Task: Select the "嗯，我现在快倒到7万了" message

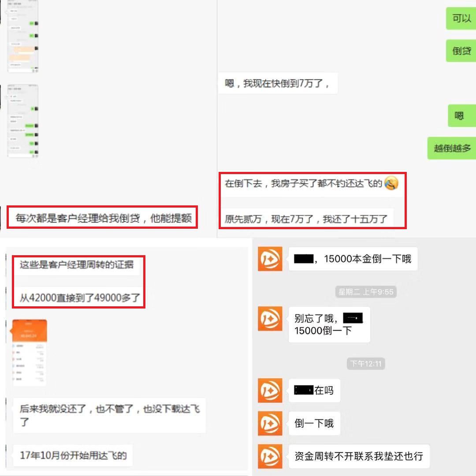Action: pyautogui.click(x=277, y=83)
